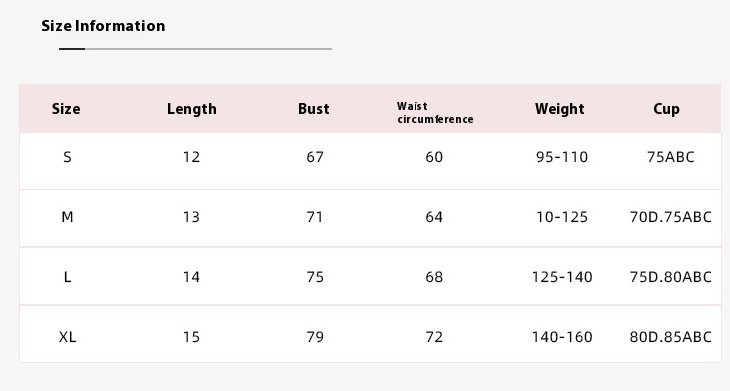Click the Bust column header
Viewport: 730px width, 391px height.
coord(314,109)
